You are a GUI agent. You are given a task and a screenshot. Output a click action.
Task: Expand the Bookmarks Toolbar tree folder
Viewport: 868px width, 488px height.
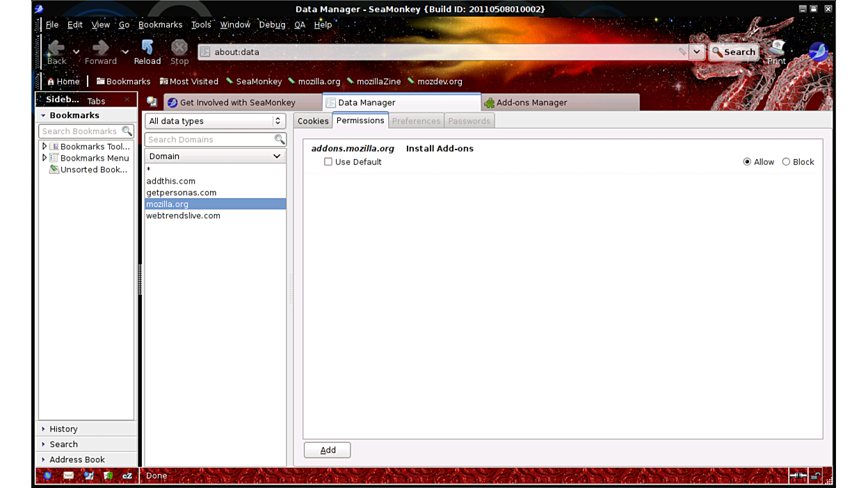45,147
